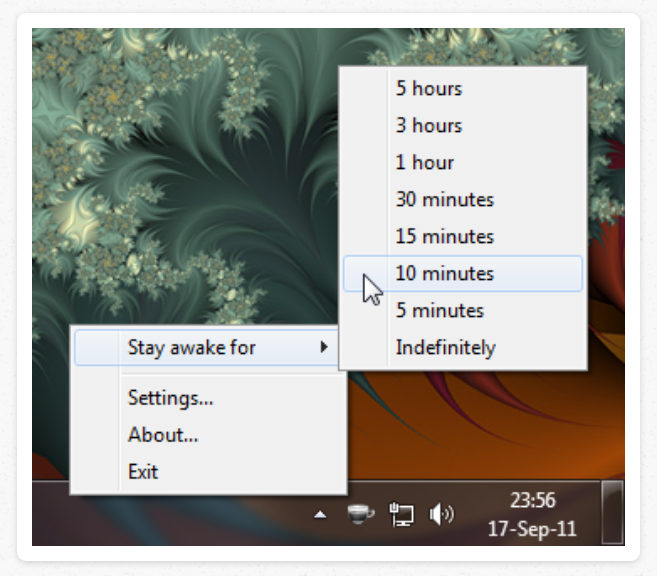The image size is (657, 576).
Task: Select the 15 minutes option
Action: click(463, 236)
